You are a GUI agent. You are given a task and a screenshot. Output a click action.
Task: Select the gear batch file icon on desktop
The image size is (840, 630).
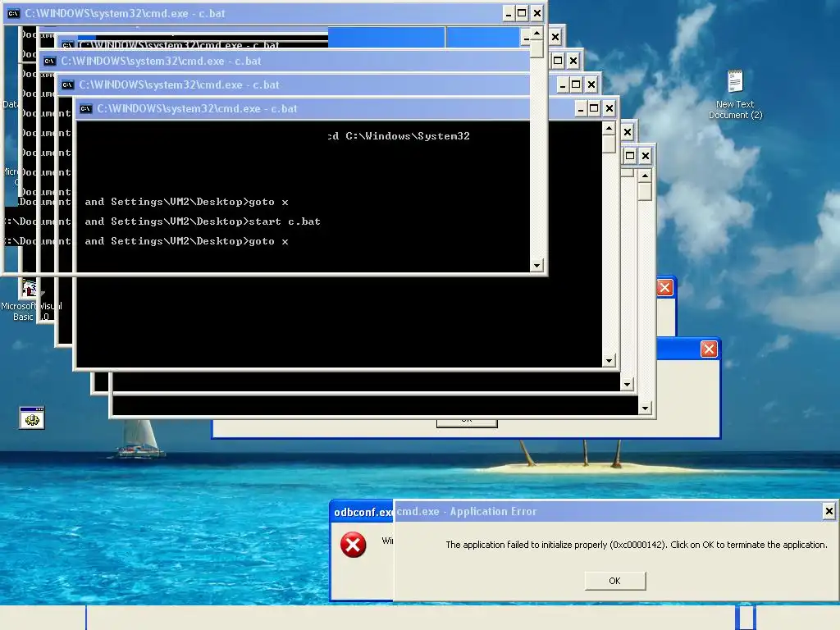(32, 418)
